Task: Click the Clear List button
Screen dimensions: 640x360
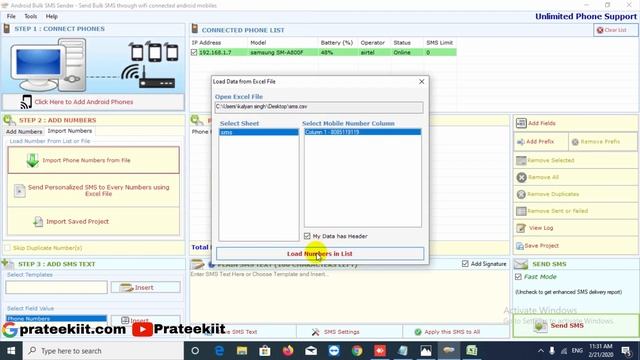Action: pyautogui.click(x=616, y=30)
